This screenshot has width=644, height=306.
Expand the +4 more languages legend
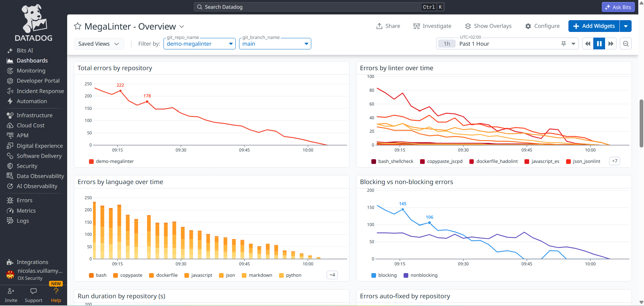[332, 275]
